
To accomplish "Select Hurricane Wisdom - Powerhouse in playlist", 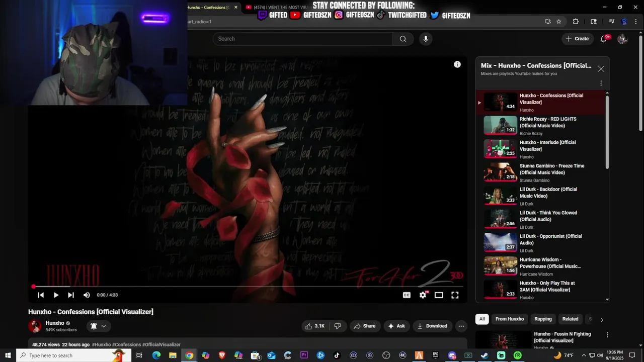I will pos(541,266).
